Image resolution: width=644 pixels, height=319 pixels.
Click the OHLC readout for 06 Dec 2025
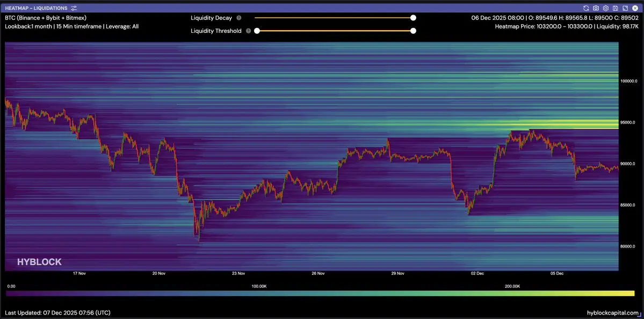[555, 18]
